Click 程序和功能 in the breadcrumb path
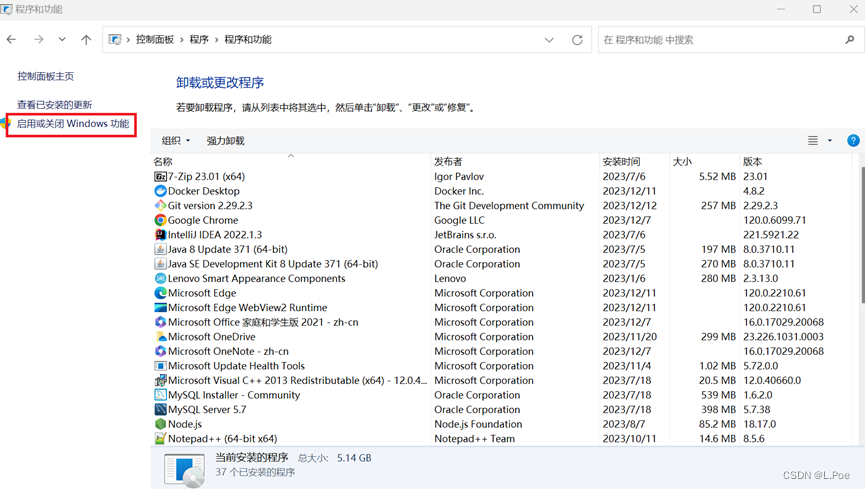 (x=248, y=40)
